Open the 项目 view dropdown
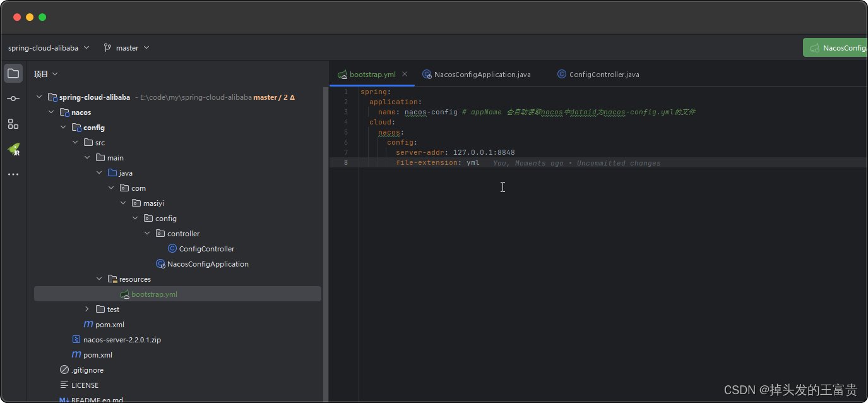The height and width of the screenshot is (403, 868). click(45, 74)
